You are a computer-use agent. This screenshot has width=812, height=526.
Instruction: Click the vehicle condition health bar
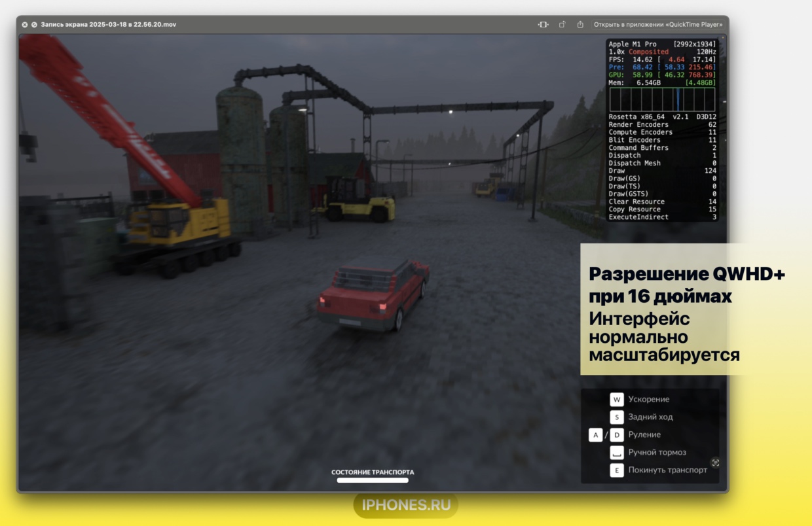[x=373, y=480]
